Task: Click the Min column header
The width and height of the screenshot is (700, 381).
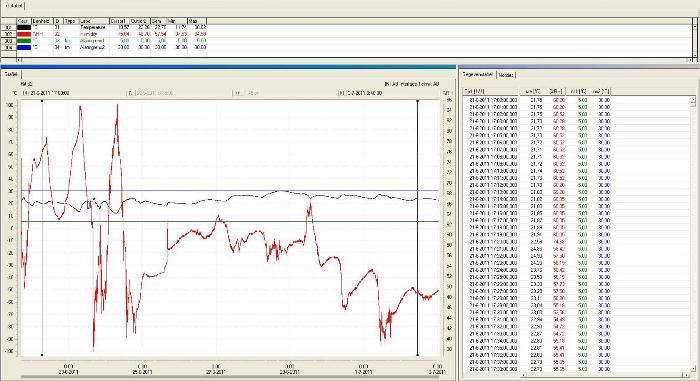Action: coord(177,21)
